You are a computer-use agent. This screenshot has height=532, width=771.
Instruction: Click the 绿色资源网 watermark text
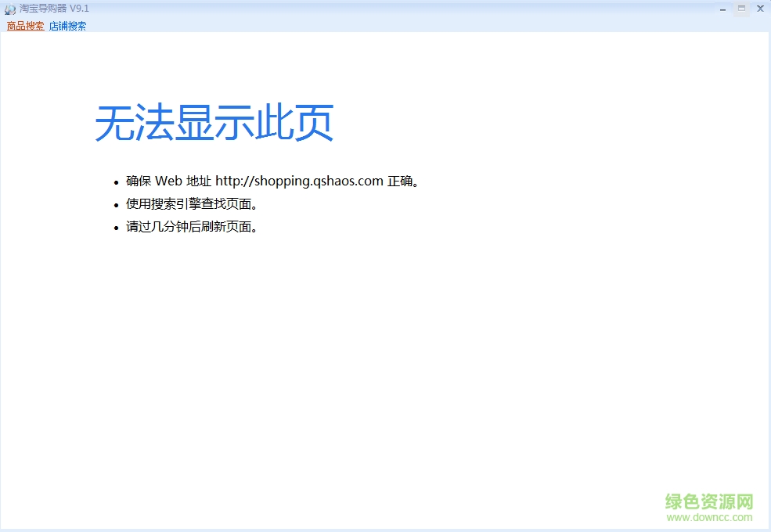coord(708,501)
